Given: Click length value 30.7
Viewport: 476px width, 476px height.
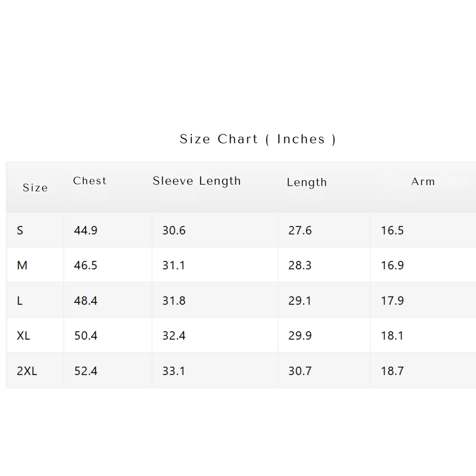Looking at the screenshot, I should click(x=300, y=371).
